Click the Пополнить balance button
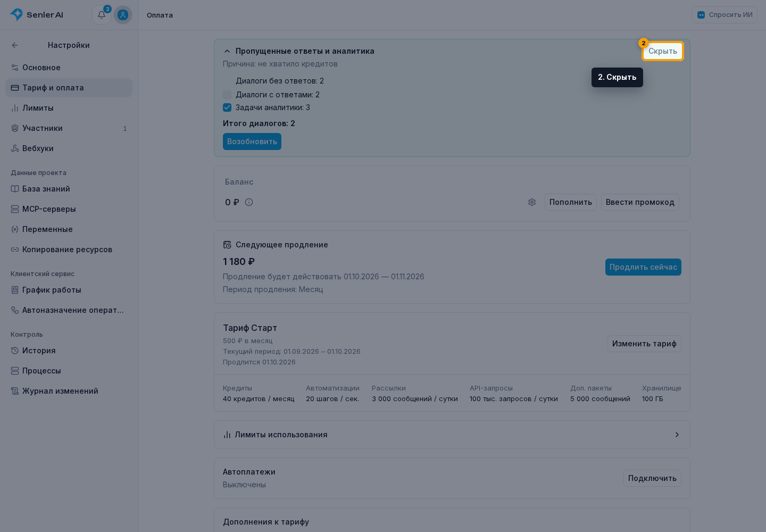 point(571,202)
